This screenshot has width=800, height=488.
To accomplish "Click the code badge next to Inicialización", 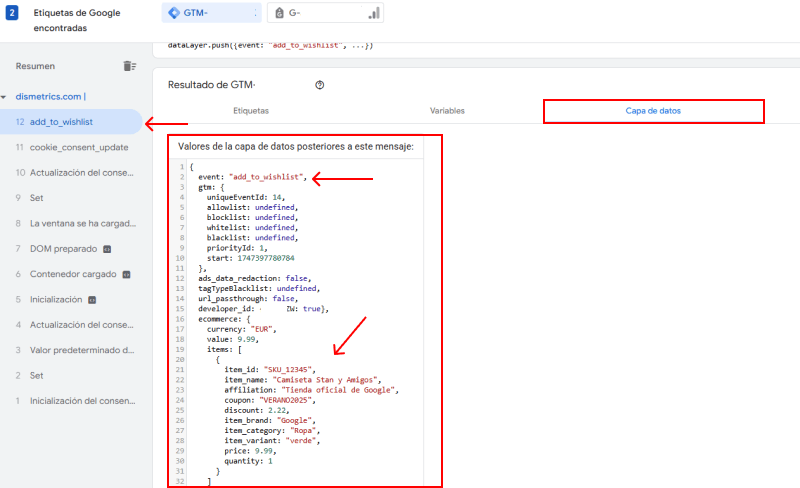I will tap(92, 300).
